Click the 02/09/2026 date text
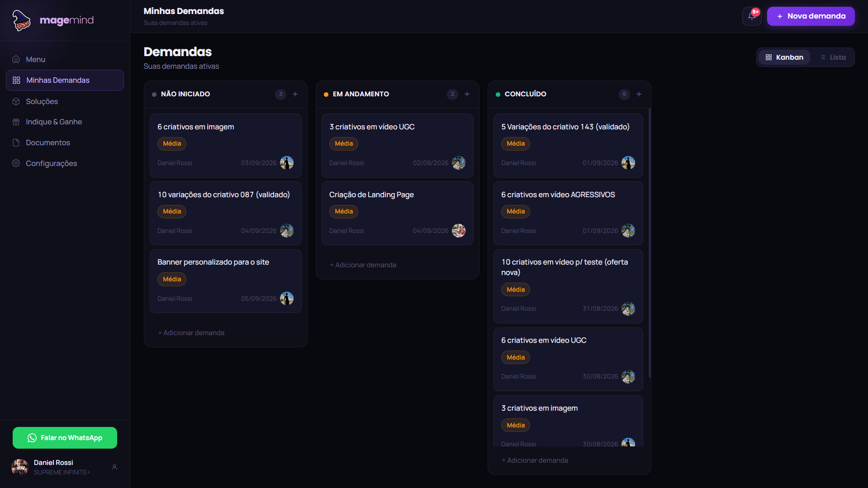The height and width of the screenshot is (488, 868). [x=430, y=163]
